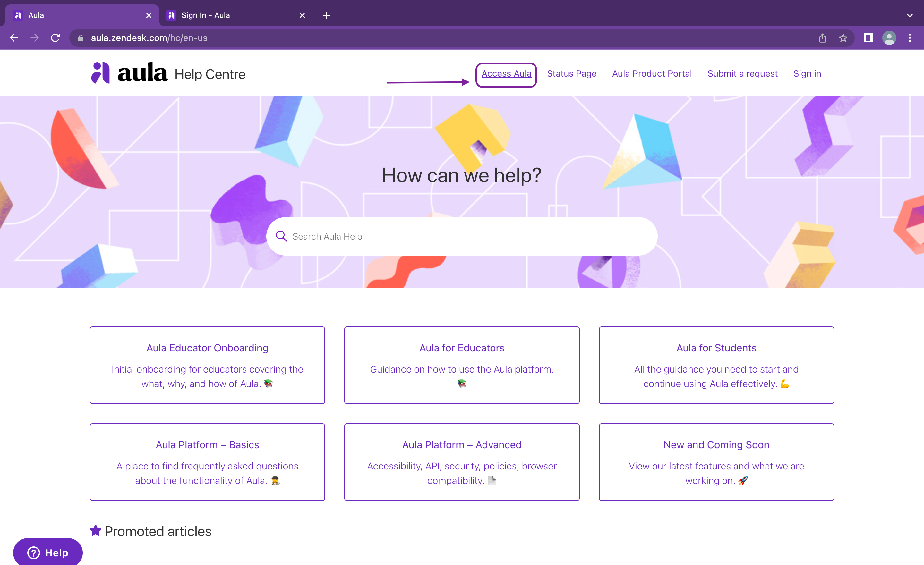Click the Help widget button

click(47, 552)
